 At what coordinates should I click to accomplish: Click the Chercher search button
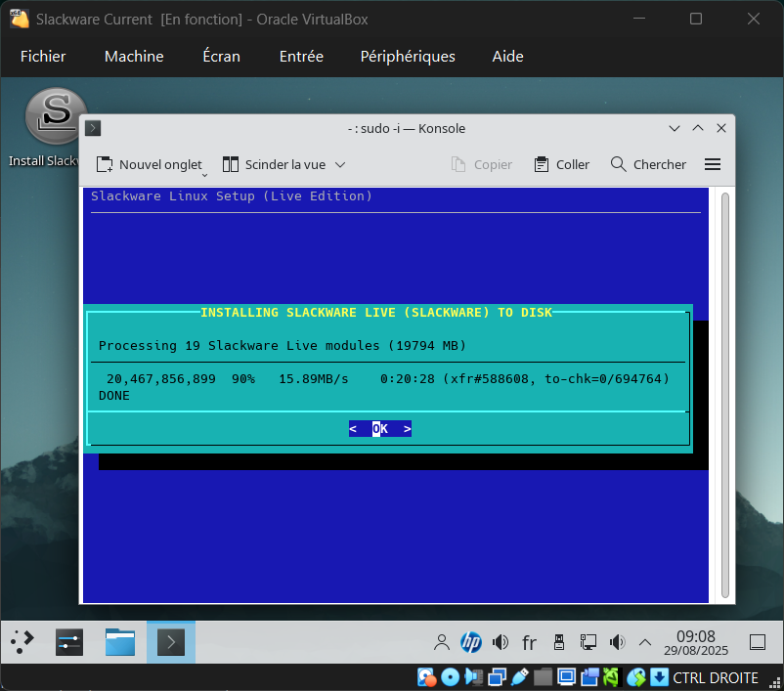[648, 164]
